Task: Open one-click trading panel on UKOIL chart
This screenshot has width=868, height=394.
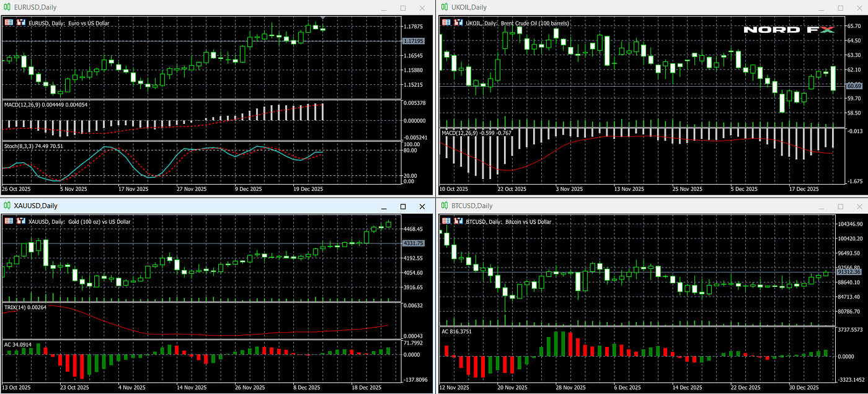Action: (446, 23)
